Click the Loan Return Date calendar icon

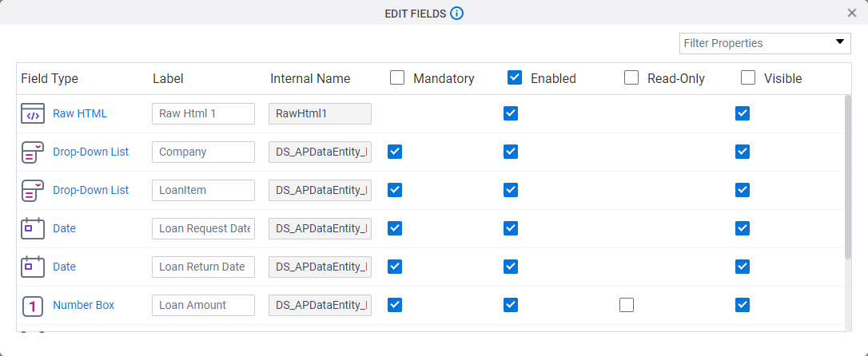pos(33,267)
